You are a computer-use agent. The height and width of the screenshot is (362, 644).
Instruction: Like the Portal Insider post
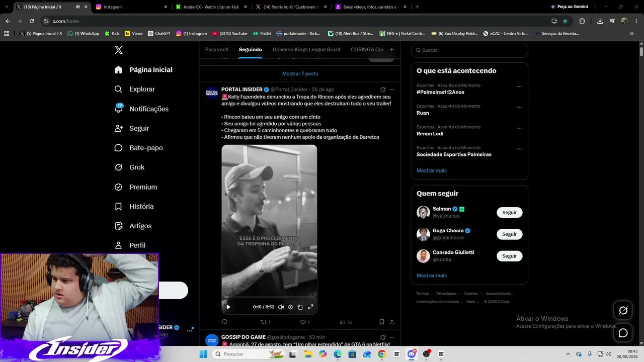click(304, 322)
